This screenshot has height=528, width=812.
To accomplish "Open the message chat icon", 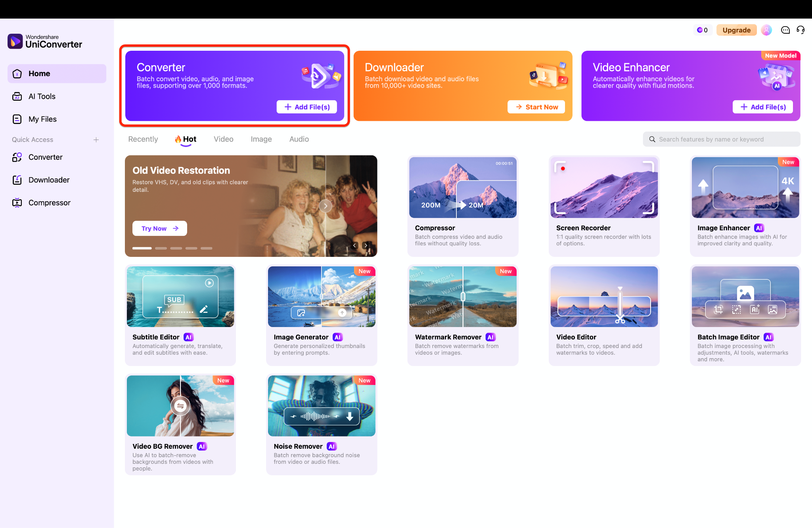I will 785,30.
